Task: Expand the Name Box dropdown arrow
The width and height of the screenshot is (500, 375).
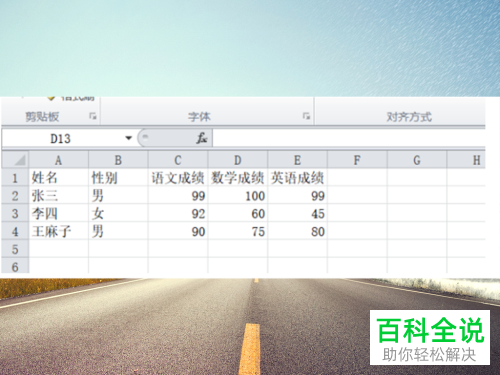Action: tap(128, 138)
